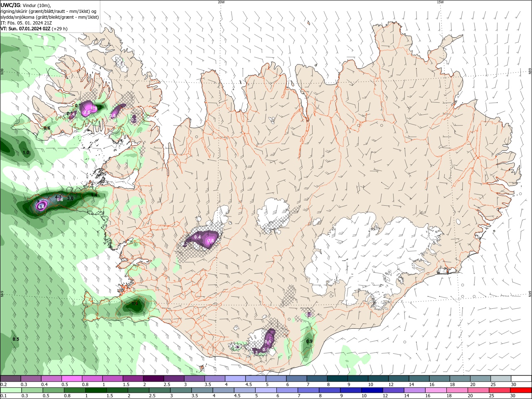Click the 0.5 value over the southwest sea
The width and height of the screenshot is (532, 399).
pos(16,339)
